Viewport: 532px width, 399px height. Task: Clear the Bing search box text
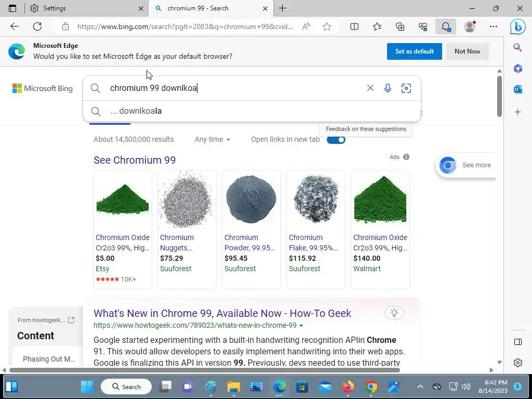coord(370,88)
